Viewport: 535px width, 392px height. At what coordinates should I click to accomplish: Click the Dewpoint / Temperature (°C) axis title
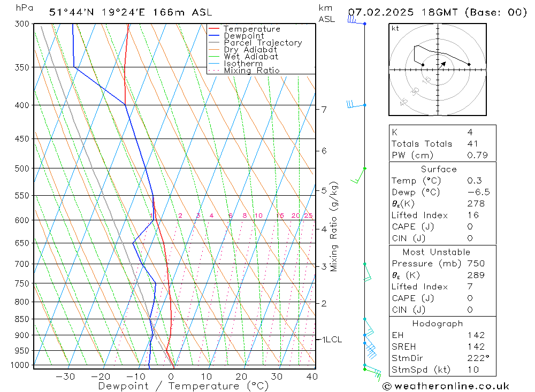click(x=183, y=386)
